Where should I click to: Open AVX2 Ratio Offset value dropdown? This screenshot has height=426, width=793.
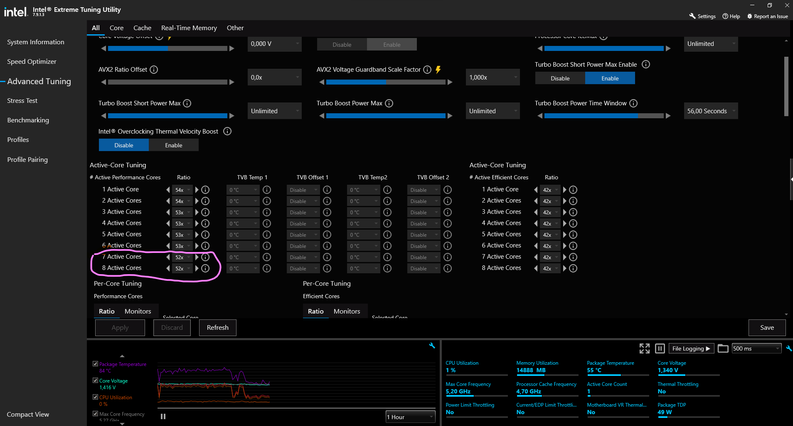pos(275,77)
